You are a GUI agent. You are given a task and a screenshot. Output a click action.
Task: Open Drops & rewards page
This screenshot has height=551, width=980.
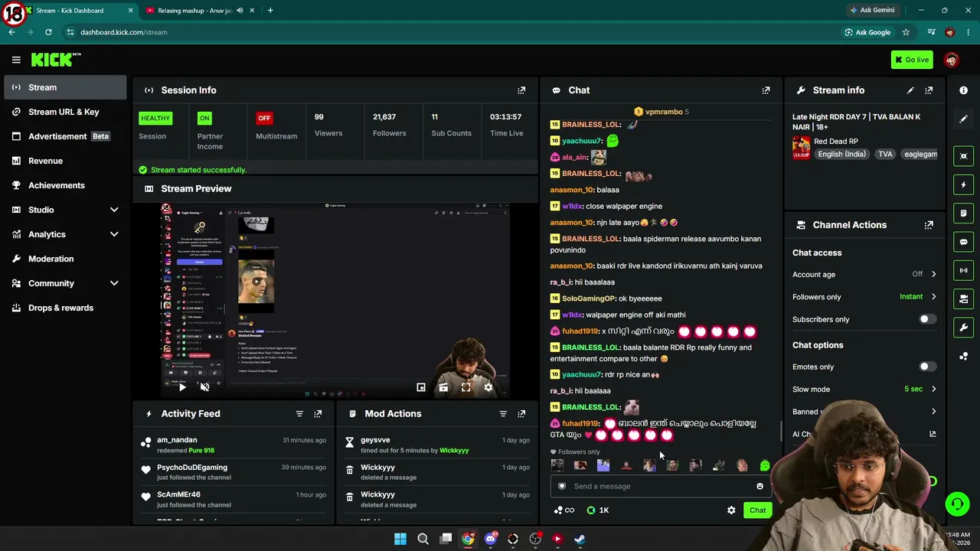coord(65,308)
